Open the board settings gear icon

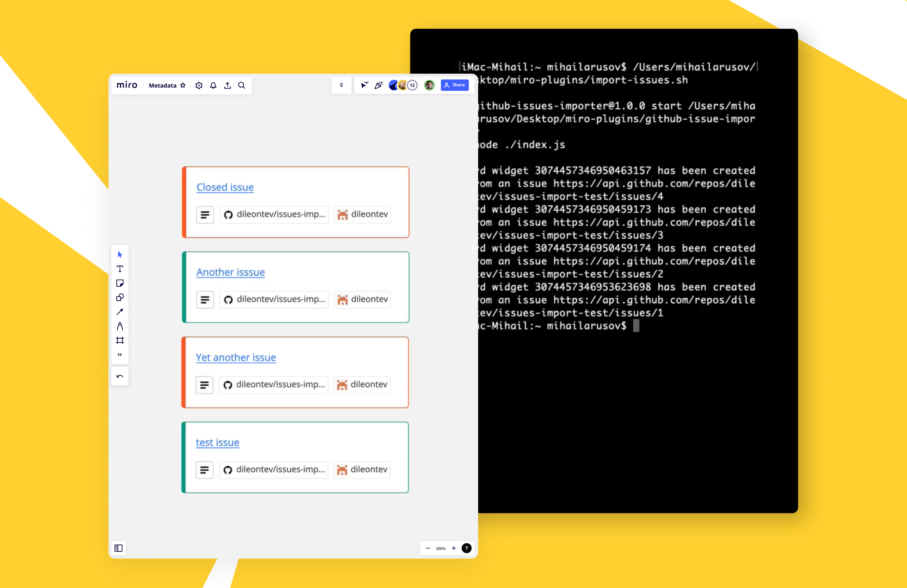tap(199, 85)
